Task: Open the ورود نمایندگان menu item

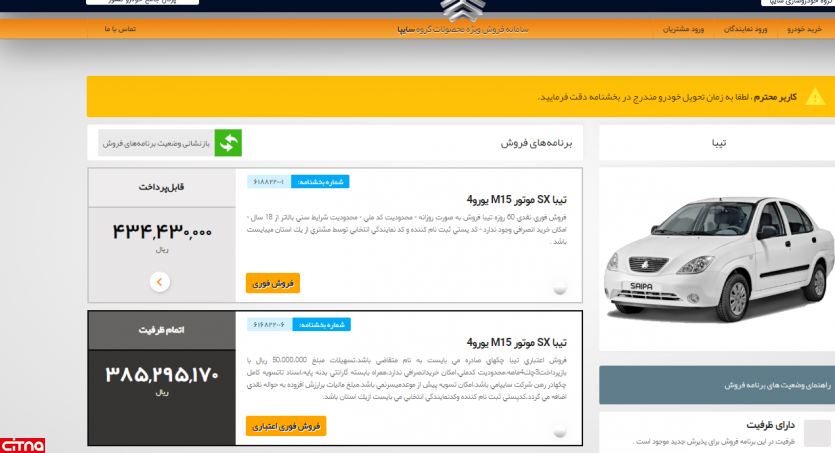Action: coord(747,29)
